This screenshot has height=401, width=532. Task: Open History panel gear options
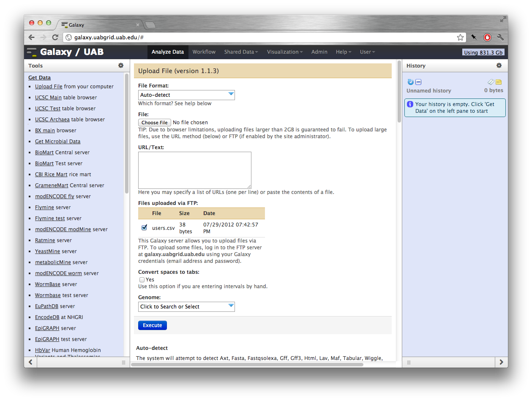[x=499, y=65]
